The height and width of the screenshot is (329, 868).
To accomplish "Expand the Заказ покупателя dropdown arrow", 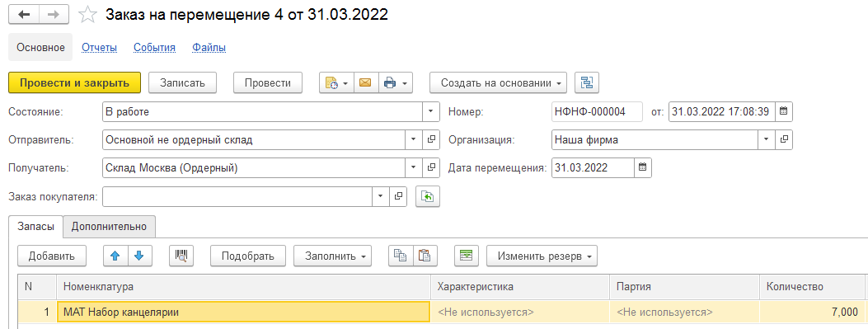I will pyautogui.click(x=380, y=196).
